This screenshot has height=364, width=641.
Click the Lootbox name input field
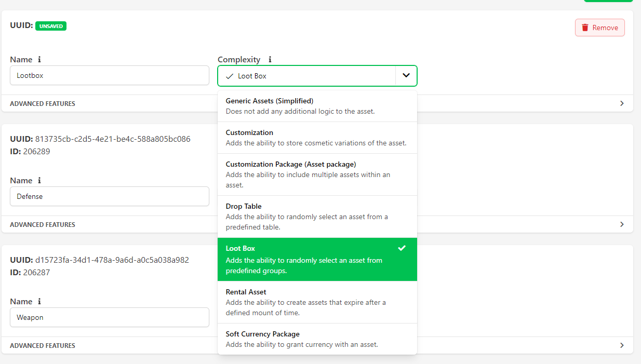[109, 75]
